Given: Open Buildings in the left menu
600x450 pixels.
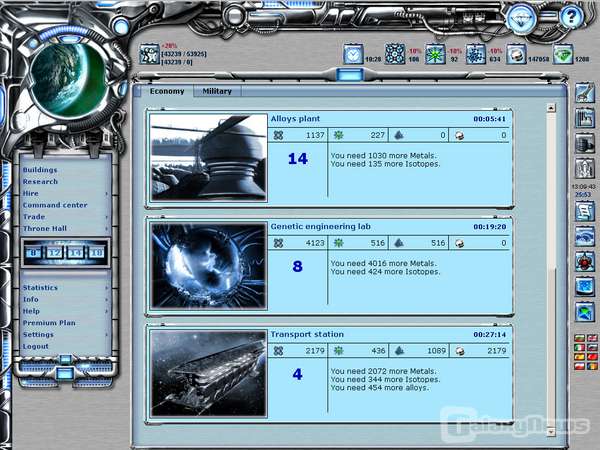Looking at the screenshot, I should coord(40,170).
